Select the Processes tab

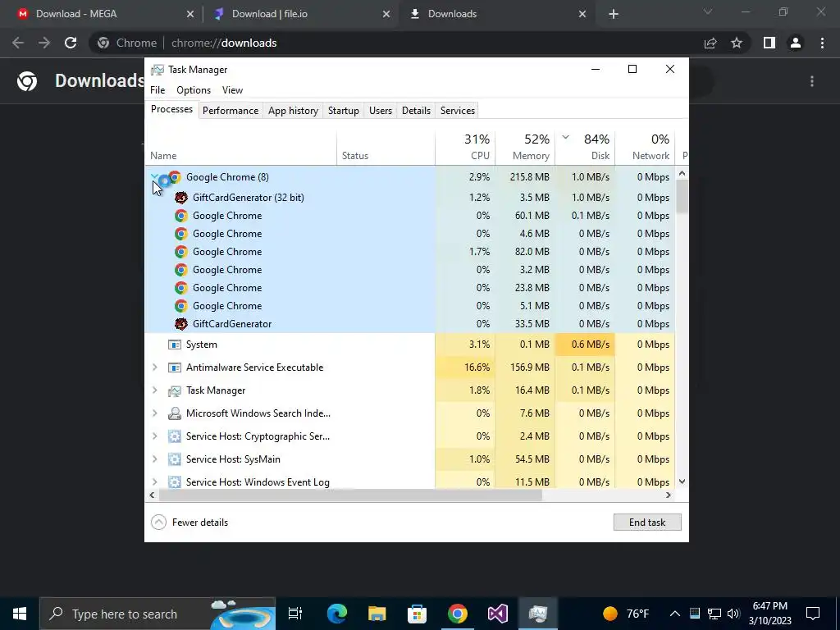tap(171, 109)
